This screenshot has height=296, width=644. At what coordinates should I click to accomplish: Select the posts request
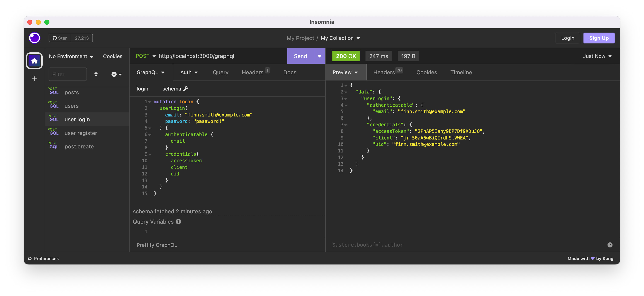pyautogui.click(x=87, y=92)
